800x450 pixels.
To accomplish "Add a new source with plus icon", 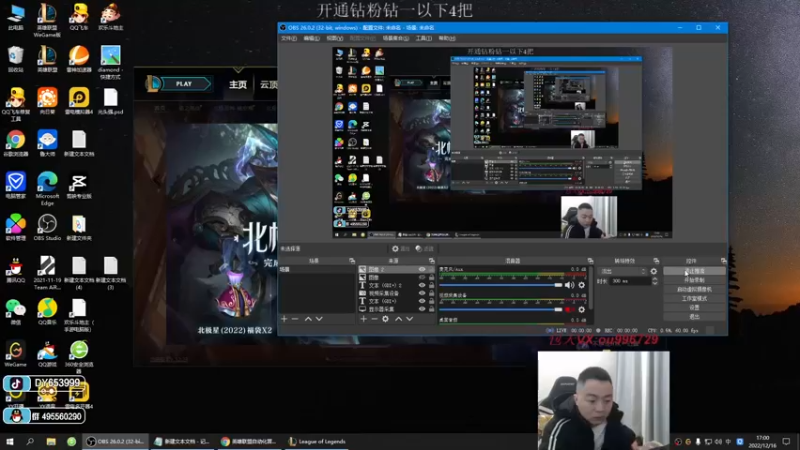I will (363, 319).
